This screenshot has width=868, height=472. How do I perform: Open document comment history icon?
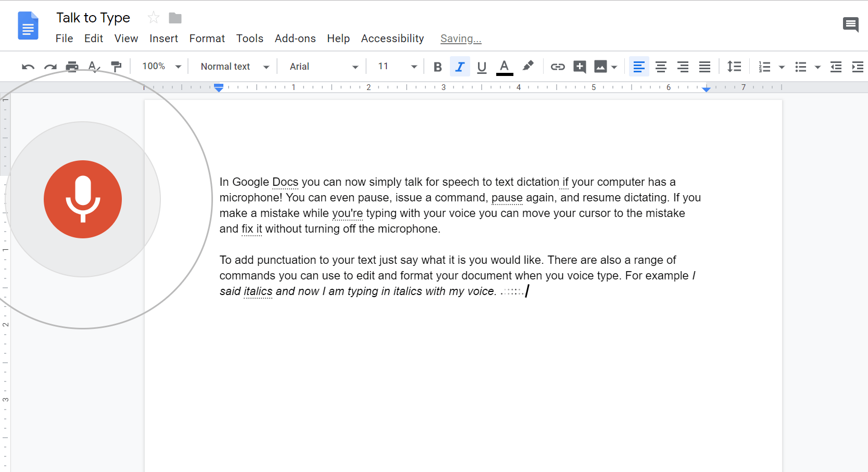pyautogui.click(x=851, y=24)
